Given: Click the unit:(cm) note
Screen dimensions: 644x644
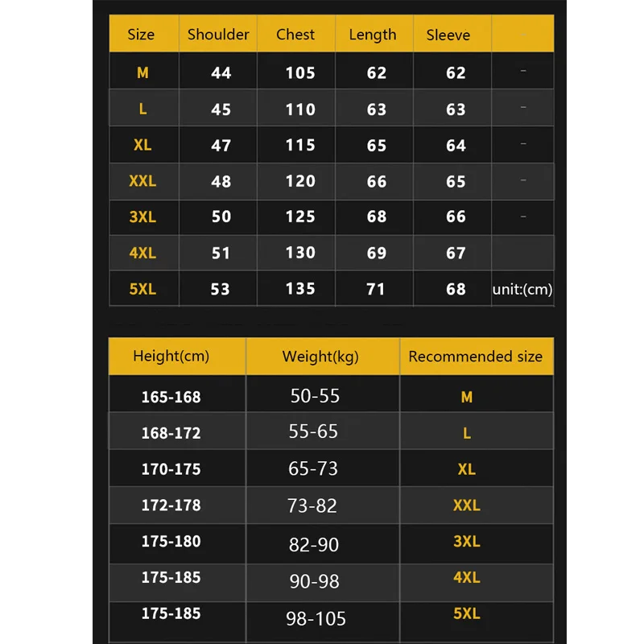Looking at the screenshot, I should pyautogui.click(x=522, y=290).
